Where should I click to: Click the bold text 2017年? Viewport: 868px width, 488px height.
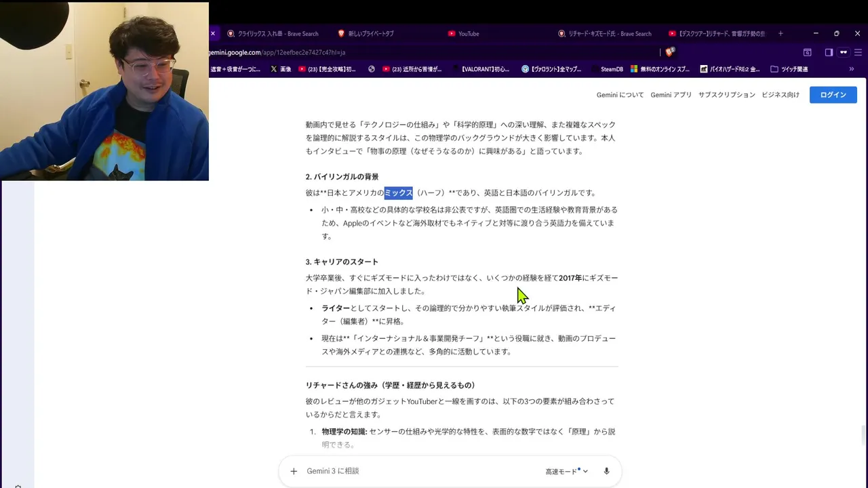(570, 278)
